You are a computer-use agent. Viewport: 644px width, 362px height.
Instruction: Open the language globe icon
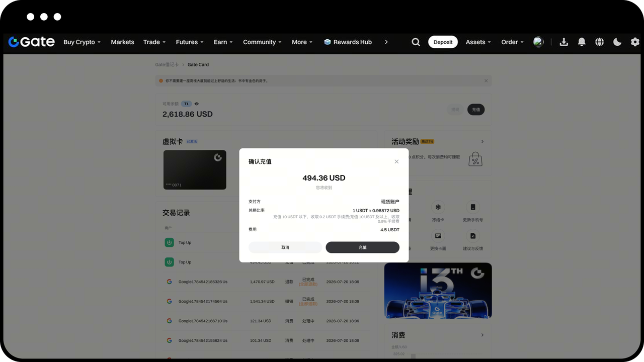tap(599, 42)
